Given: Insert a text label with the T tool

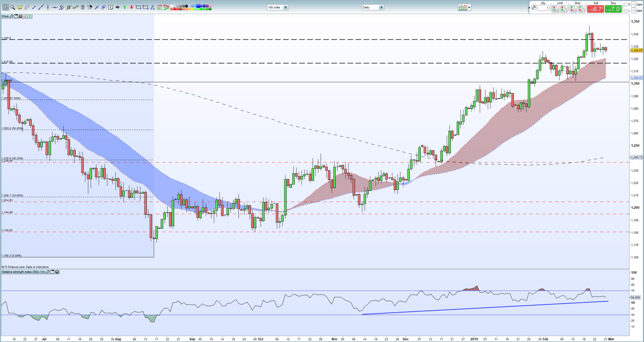Looking at the screenshot, I should (x=111, y=7).
